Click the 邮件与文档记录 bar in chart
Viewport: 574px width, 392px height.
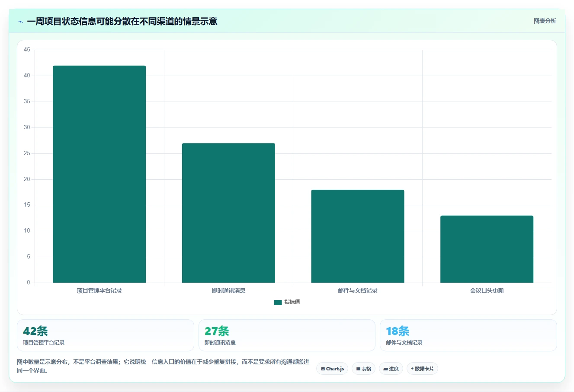(358, 236)
